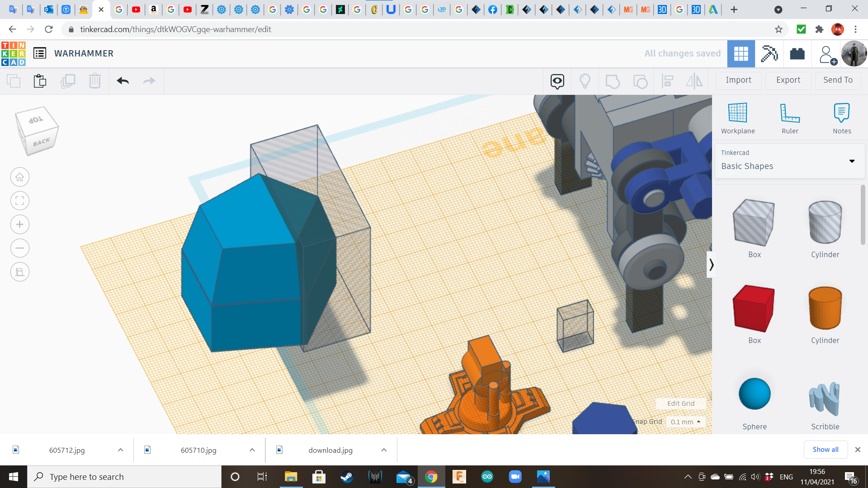Click the Workplane tool icon
The height and width of the screenshot is (488, 868).
[737, 113]
